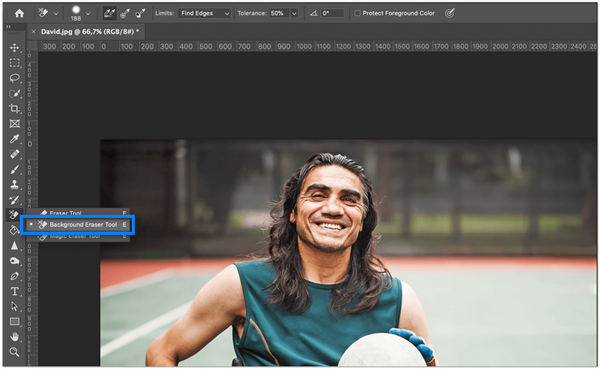Choose Background Eraser Tool from flyout
This screenshot has height=369, width=600.
[78, 225]
